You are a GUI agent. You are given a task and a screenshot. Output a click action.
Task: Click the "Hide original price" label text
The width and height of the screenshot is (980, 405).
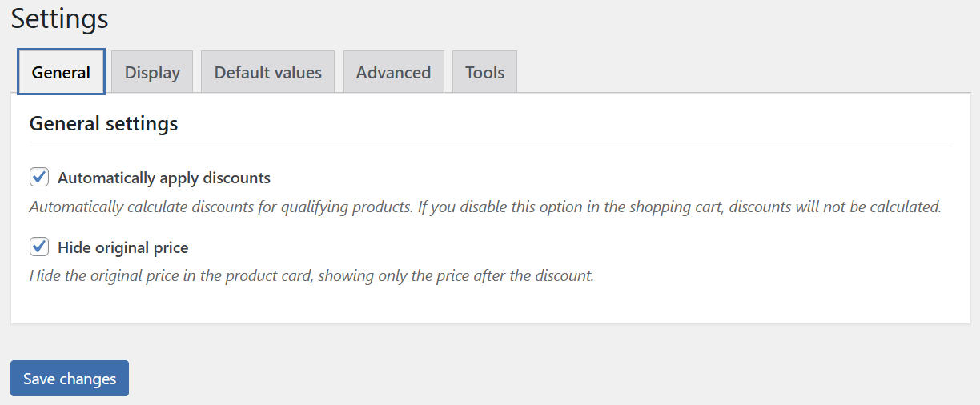click(122, 247)
